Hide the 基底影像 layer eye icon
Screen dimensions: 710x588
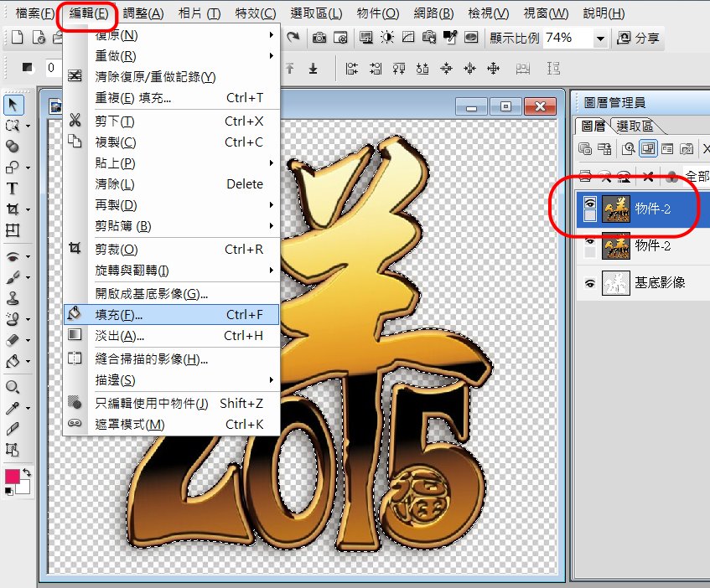(589, 283)
